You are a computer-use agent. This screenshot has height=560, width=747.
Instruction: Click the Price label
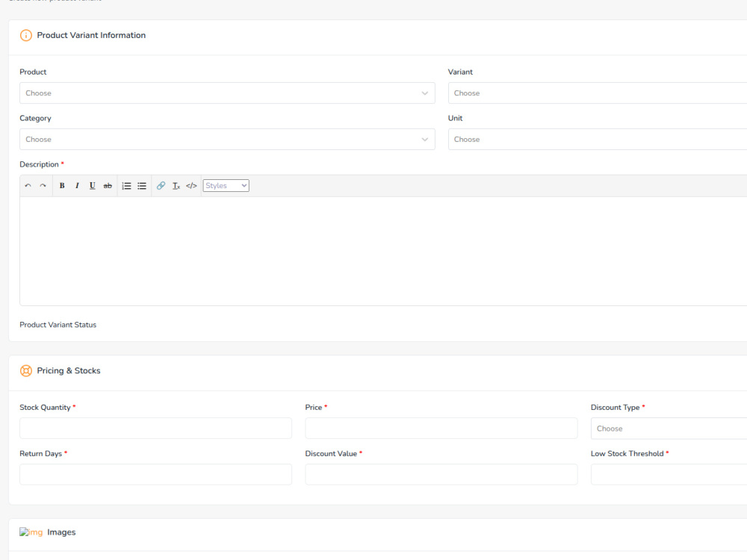(314, 407)
